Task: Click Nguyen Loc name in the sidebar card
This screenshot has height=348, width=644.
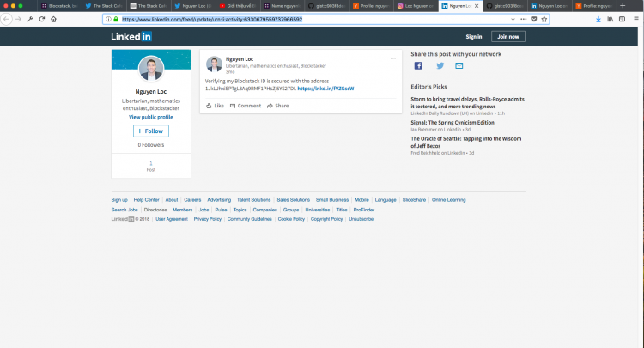Action: pos(151,92)
